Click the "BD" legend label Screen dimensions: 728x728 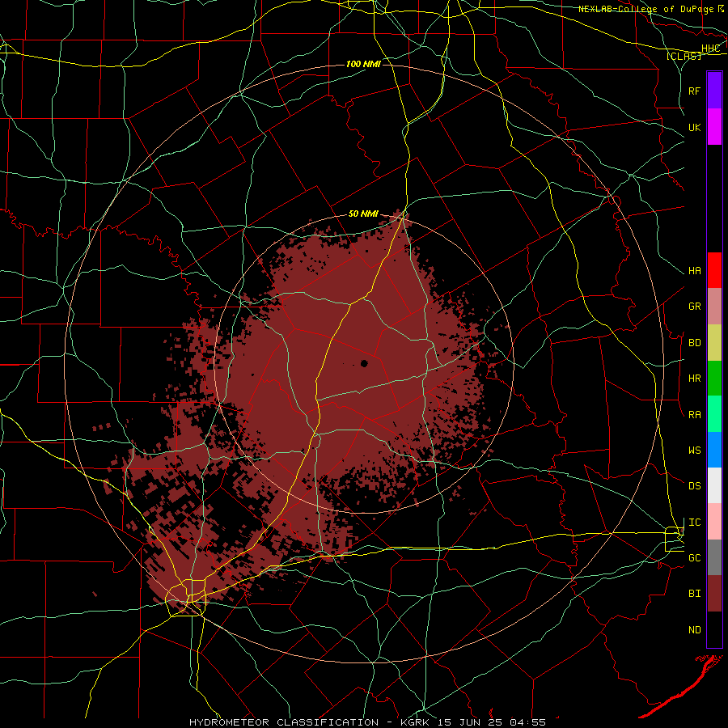click(694, 343)
